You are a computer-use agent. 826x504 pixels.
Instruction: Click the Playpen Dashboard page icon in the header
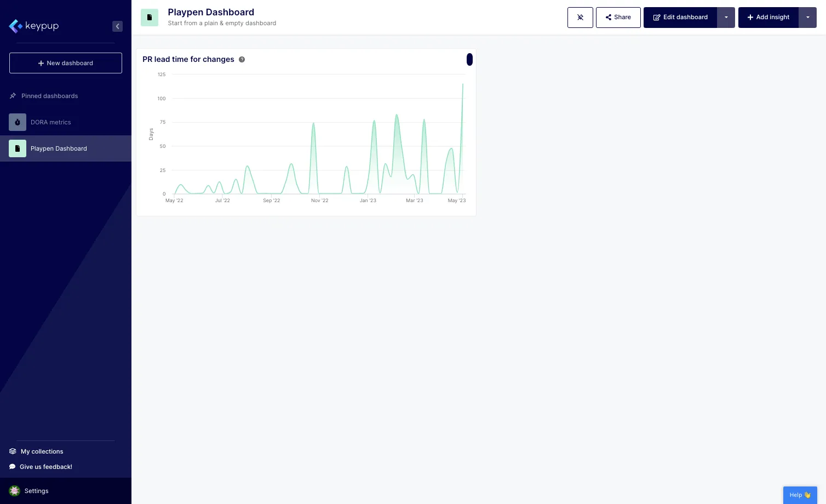coord(150,17)
